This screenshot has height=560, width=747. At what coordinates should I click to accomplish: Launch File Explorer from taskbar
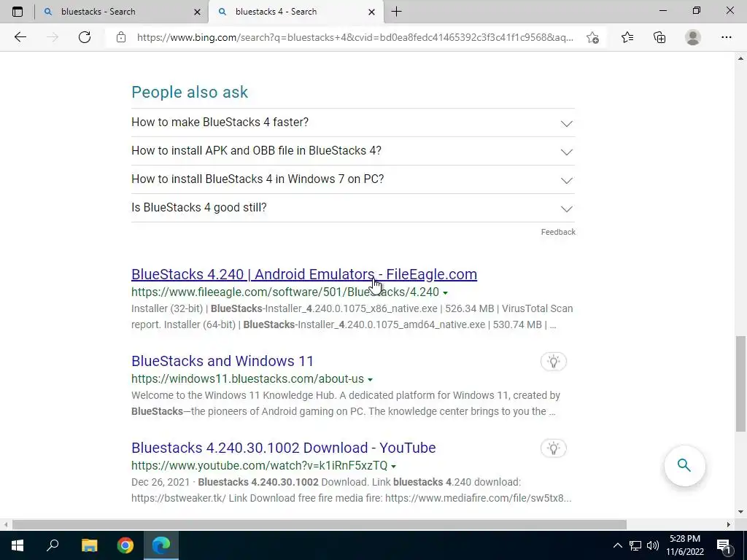click(89, 545)
